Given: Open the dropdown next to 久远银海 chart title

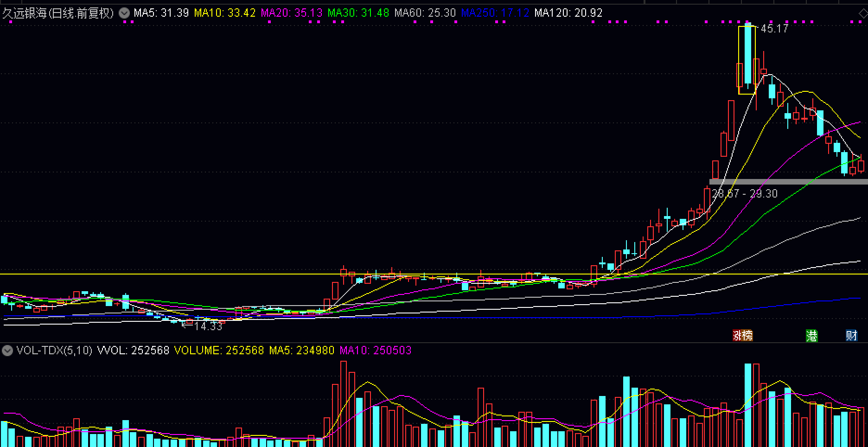Looking at the screenshot, I should [x=124, y=13].
